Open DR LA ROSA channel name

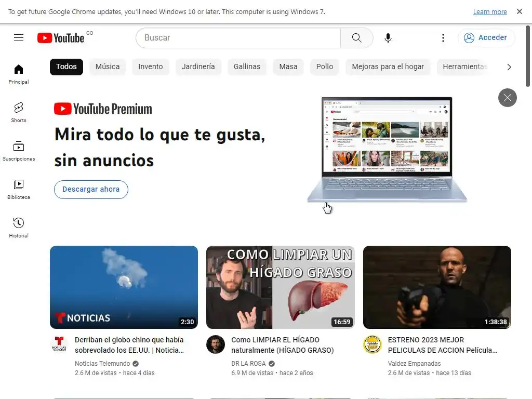248,363
